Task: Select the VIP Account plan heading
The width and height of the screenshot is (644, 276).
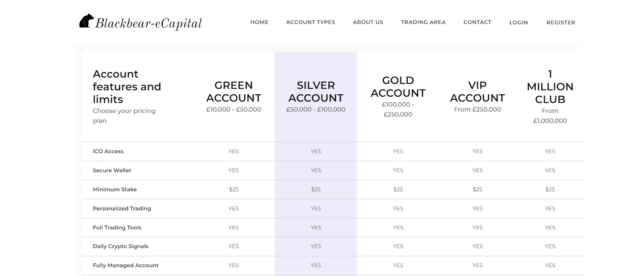Action: coord(477,91)
